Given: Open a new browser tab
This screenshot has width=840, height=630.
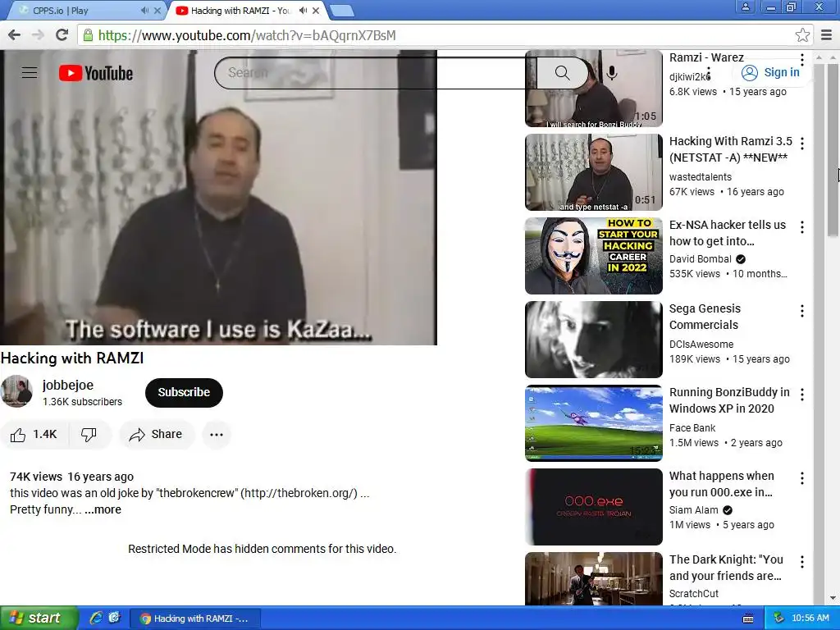Looking at the screenshot, I should pyautogui.click(x=341, y=11).
